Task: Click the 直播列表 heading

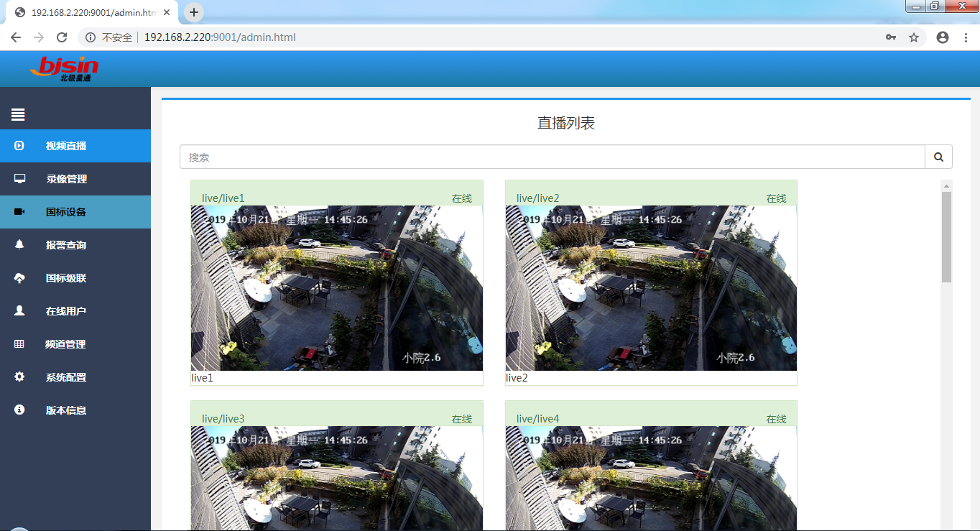Action: (566, 123)
